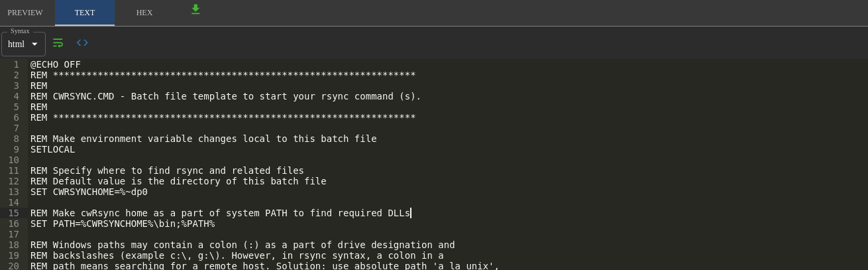
Task: Place cursor on @ECHO OFF line
Action: (56, 64)
